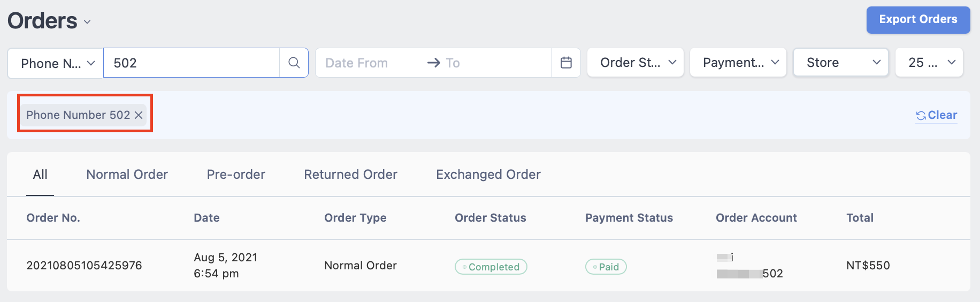Open the Order St... status dropdown
Screen dimensions: 980x302
(636, 63)
